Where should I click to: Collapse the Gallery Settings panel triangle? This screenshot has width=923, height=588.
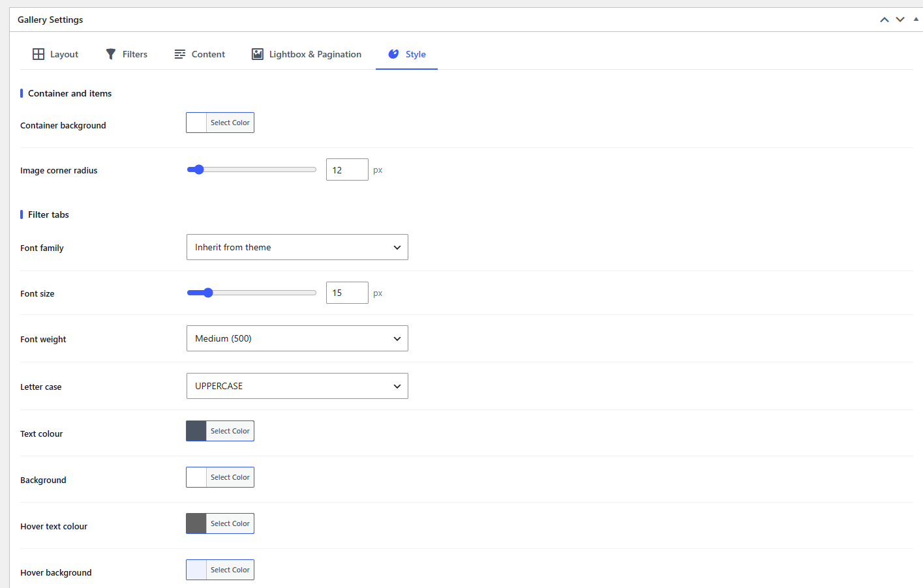916,20
